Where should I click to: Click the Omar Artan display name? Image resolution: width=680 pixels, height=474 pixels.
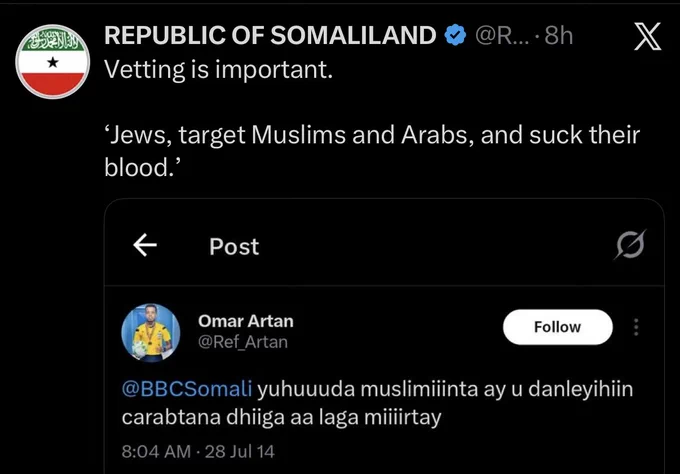click(x=246, y=321)
